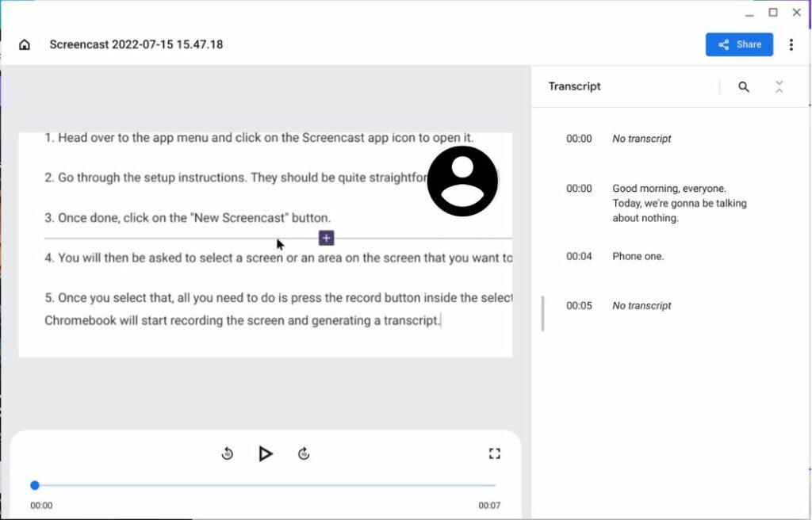Rewind playback ten seconds

(228, 453)
